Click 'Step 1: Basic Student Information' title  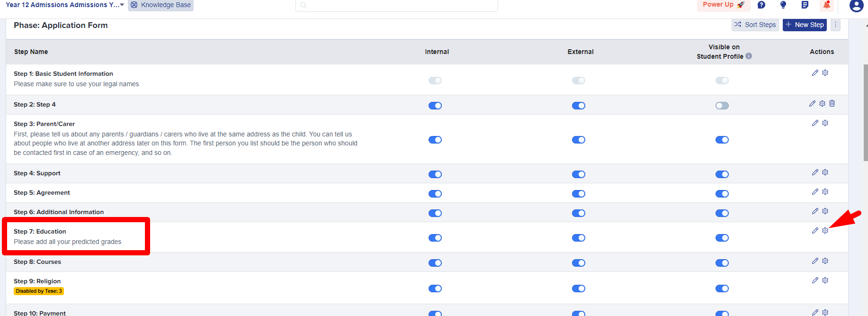pos(63,73)
